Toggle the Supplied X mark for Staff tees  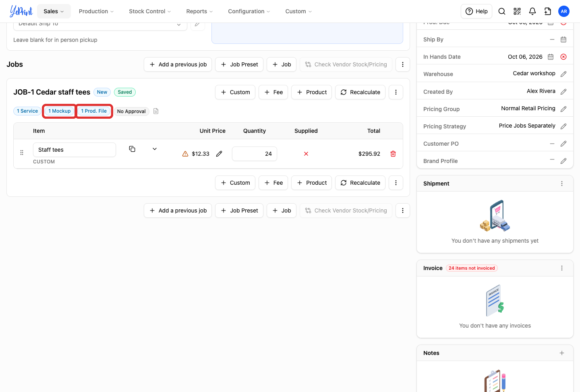coord(306,154)
